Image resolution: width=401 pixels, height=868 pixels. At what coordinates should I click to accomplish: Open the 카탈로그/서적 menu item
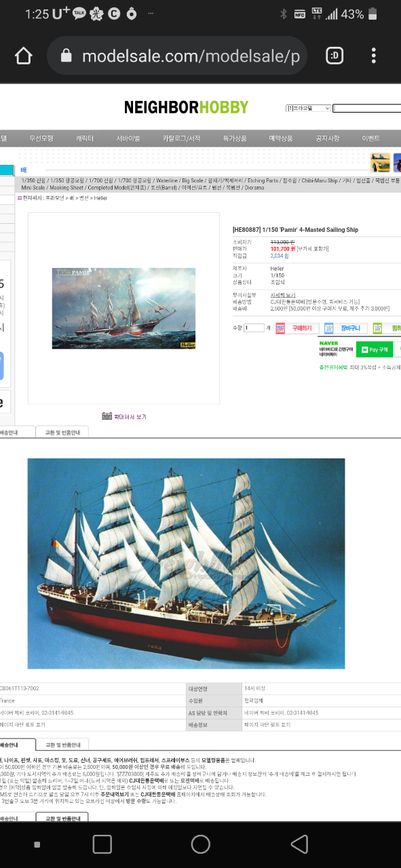tap(181, 138)
